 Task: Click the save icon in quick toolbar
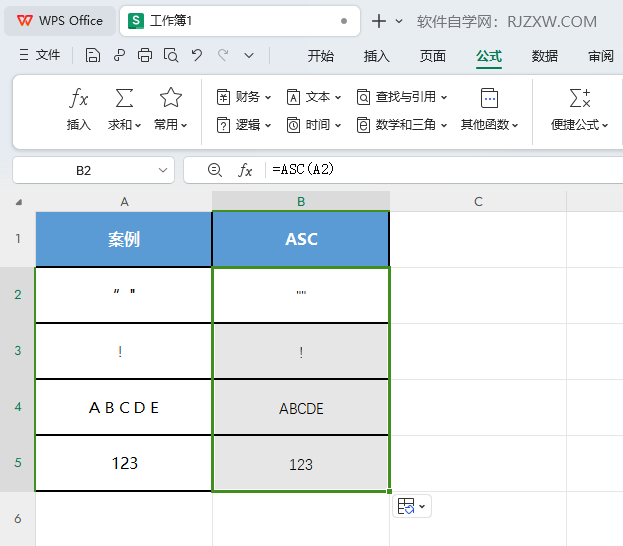[x=93, y=56]
